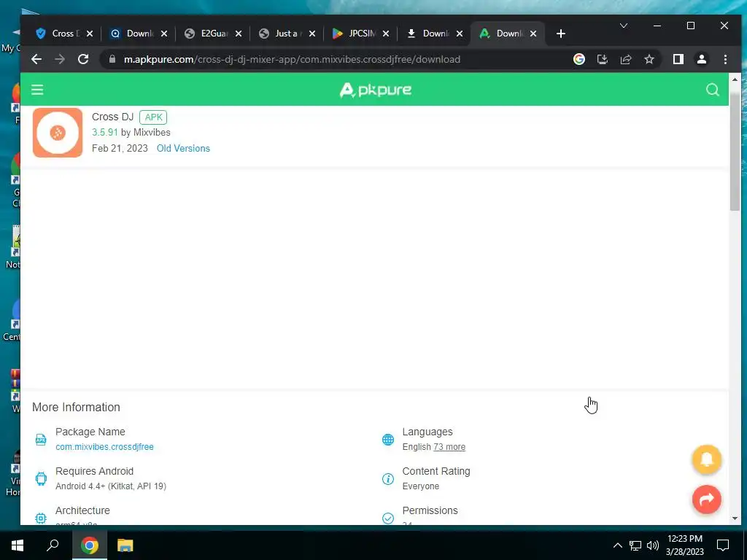Viewport: 747px width, 560px height.
Task: Click the red share arrow button
Action: coord(706,499)
